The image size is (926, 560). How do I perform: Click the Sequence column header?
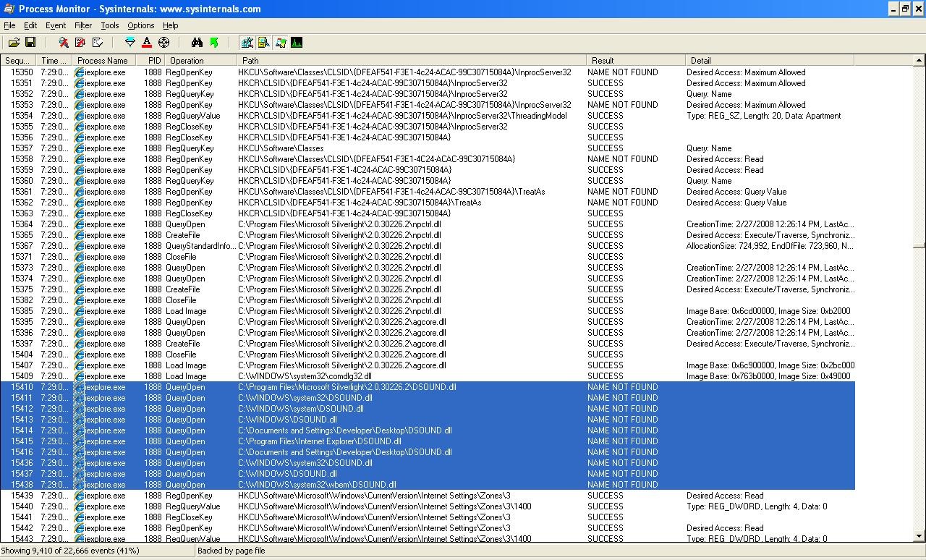click(18, 61)
